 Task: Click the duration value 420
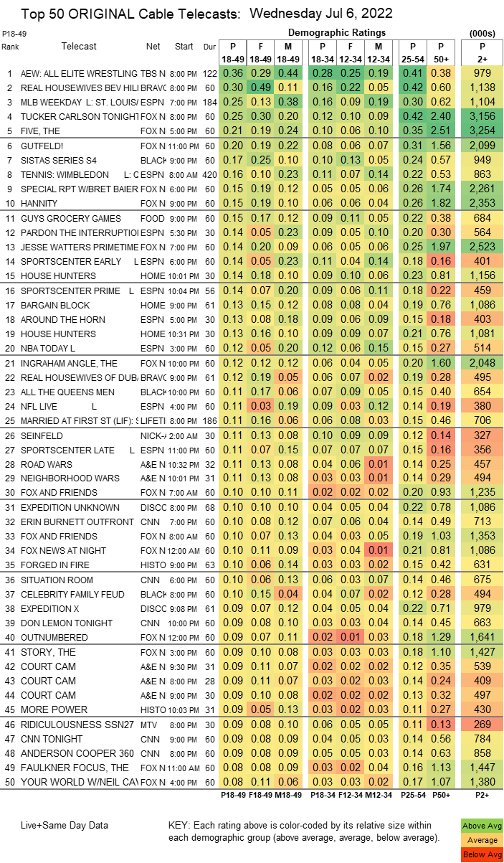click(x=208, y=174)
